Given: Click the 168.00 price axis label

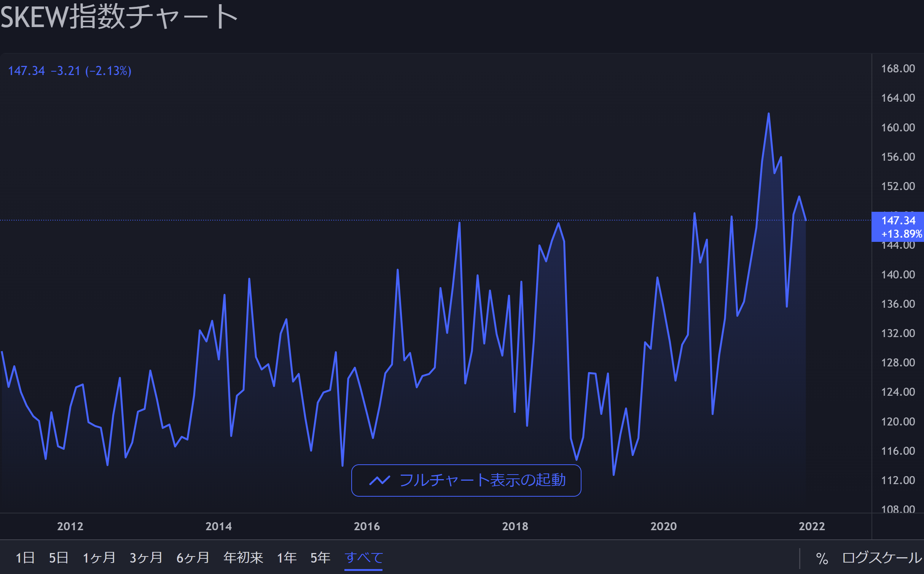Looking at the screenshot, I should click(898, 69).
